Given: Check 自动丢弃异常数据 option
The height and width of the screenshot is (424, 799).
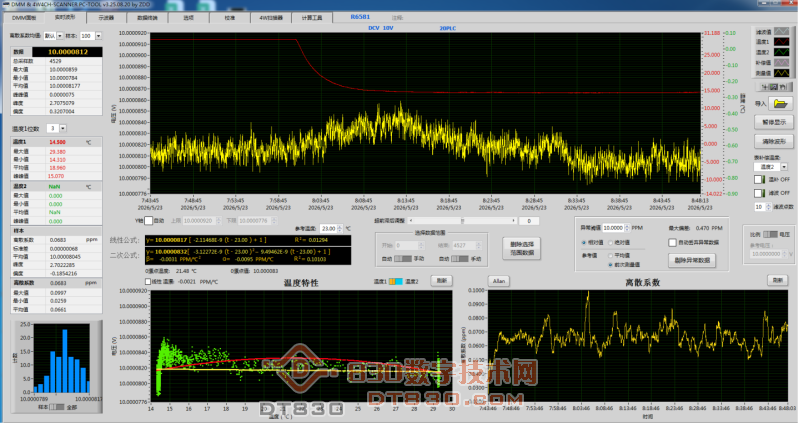Looking at the screenshot, I should [x=673, y=243].
